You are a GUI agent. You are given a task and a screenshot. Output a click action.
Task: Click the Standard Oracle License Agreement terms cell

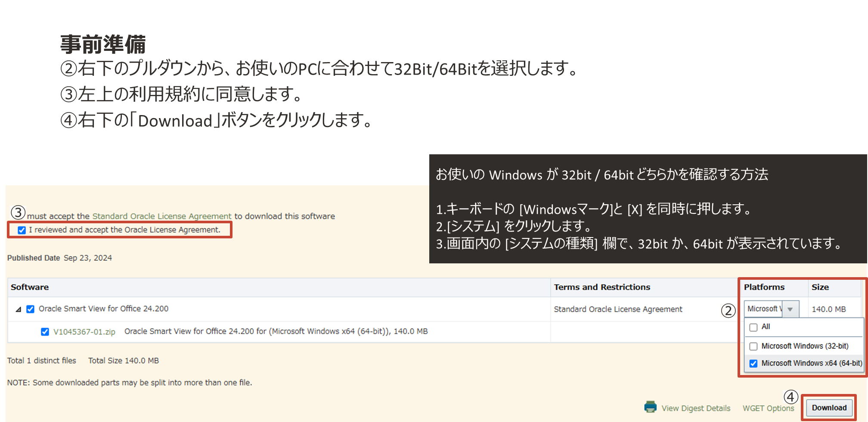point(618,309)
